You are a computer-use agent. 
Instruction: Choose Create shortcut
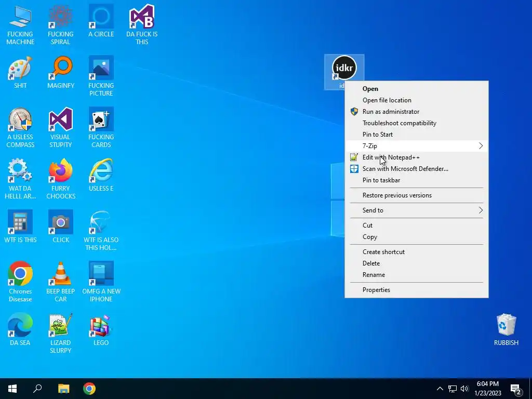point(417,252)
